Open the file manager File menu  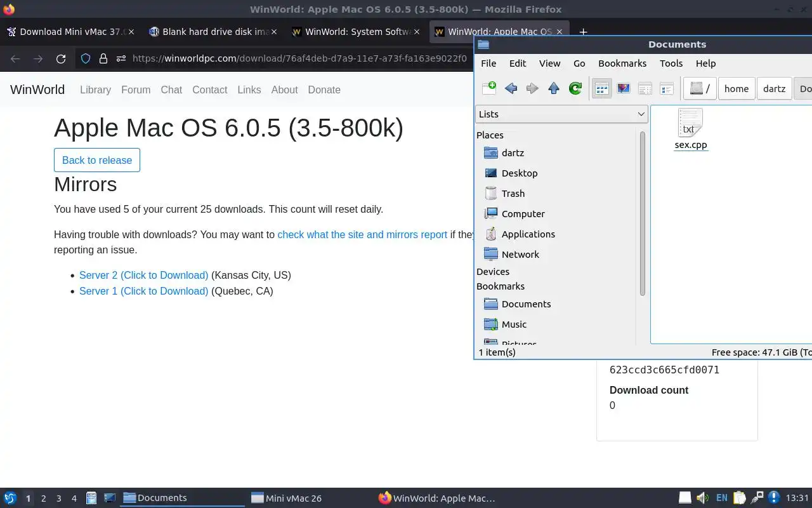tap(488, 63)
